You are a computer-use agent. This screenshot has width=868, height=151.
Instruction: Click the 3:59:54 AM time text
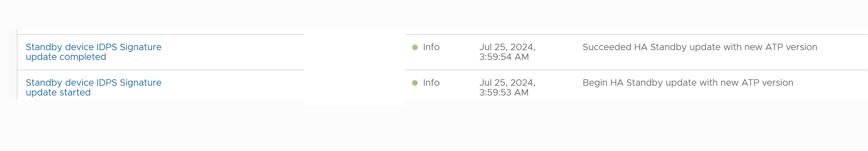coord(504,57)
